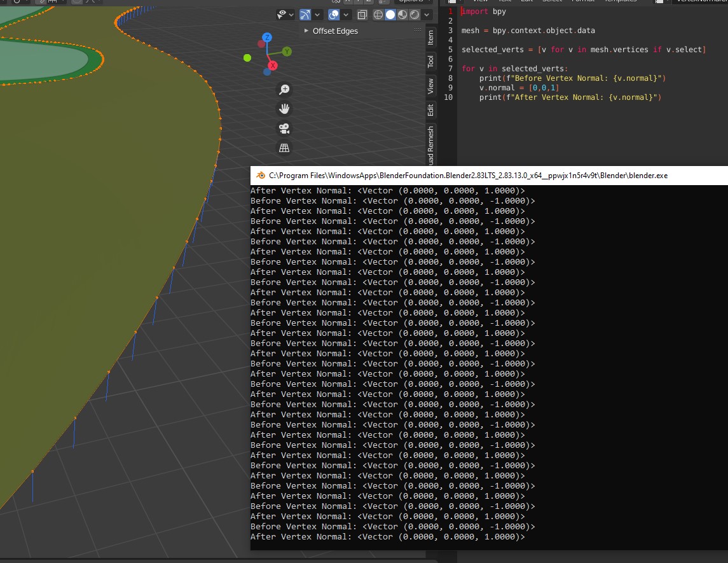Toggle the Show Overlays button
Viewport: 728px width, 563px height.
[334, 15]
